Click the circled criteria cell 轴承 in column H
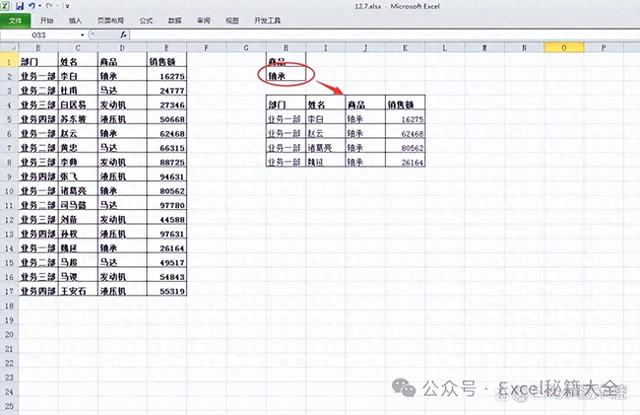Screen dimensions: 640x415 [286, 76]
